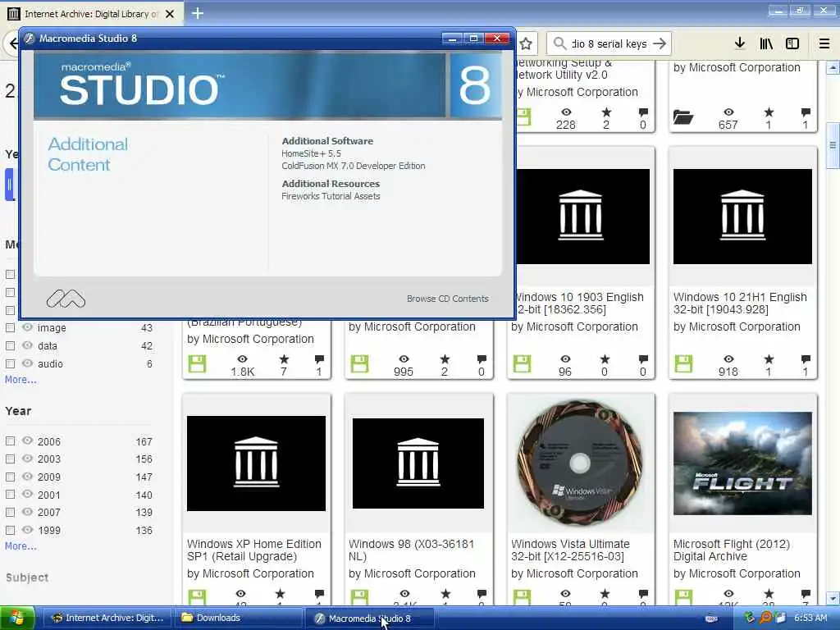The height and width of the screenshot is (630, 840).
Task: Toggle eye icon next to 2006 filter
Action: [x=27, y=441]
